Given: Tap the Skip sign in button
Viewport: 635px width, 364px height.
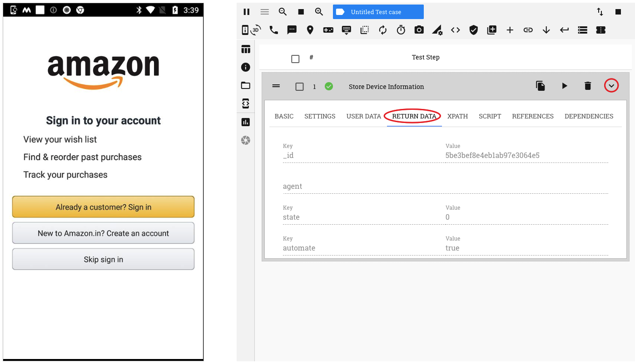Looking at the screenshot, I should point(104,260).
